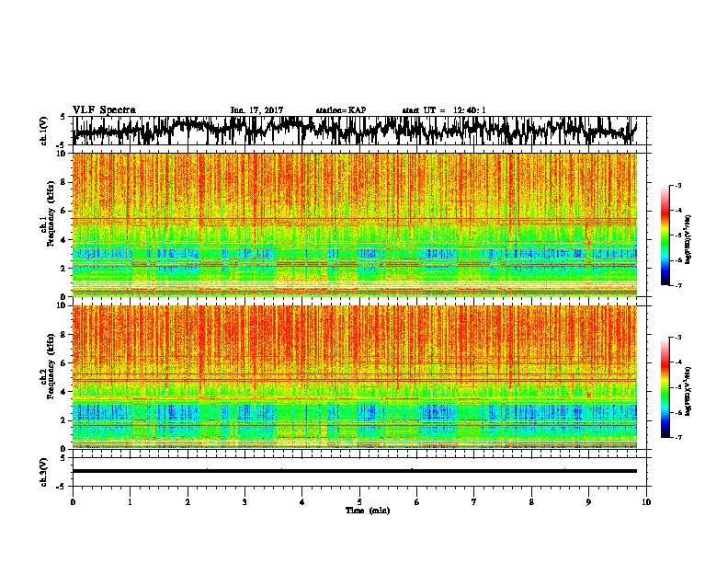Click the ch.1 voltage waveform trace panel

tap(354, 131)
